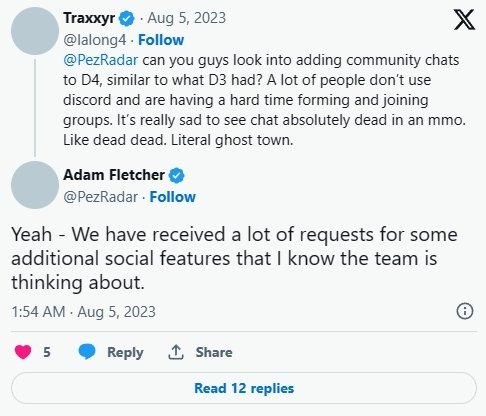Image resolution: width=486 pixels, height=416 pixels.
Task: Click the share upload arrow icon
Action: point(176,352)
